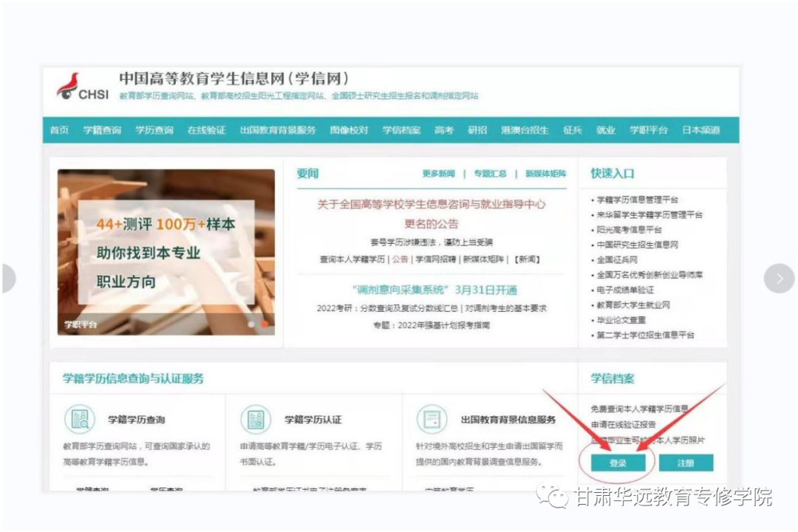This screenshot has height=532, width=798.
Task: Select the active orange carousel dot
Action: 265,324
